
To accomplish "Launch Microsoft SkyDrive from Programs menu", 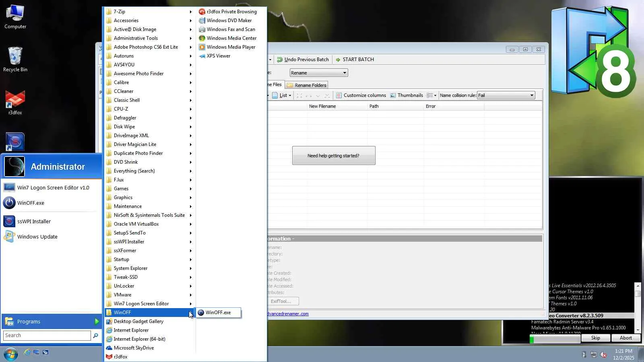I will tap(149, 348).
